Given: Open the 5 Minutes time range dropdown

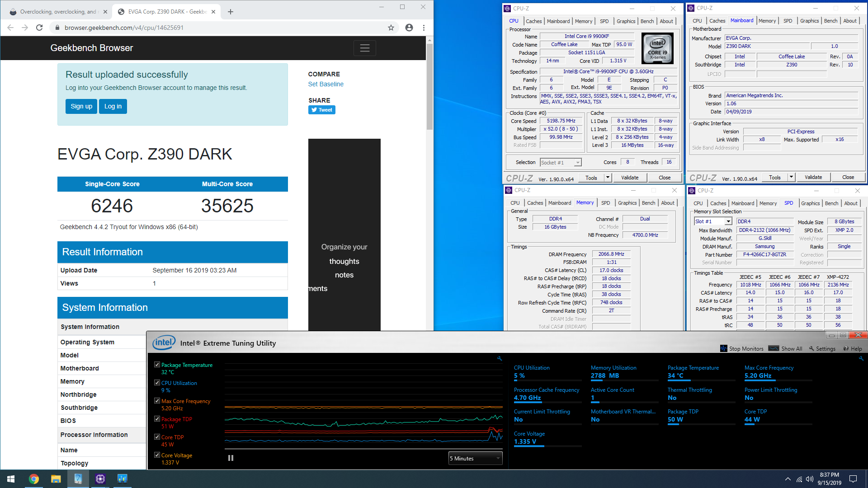Looking at the screenshot, I should [x=475, y=458].
